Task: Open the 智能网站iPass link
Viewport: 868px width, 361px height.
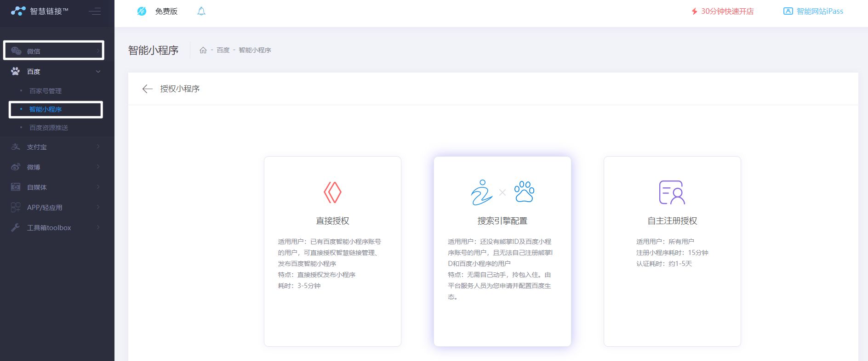Action: (x=820, y=11)
